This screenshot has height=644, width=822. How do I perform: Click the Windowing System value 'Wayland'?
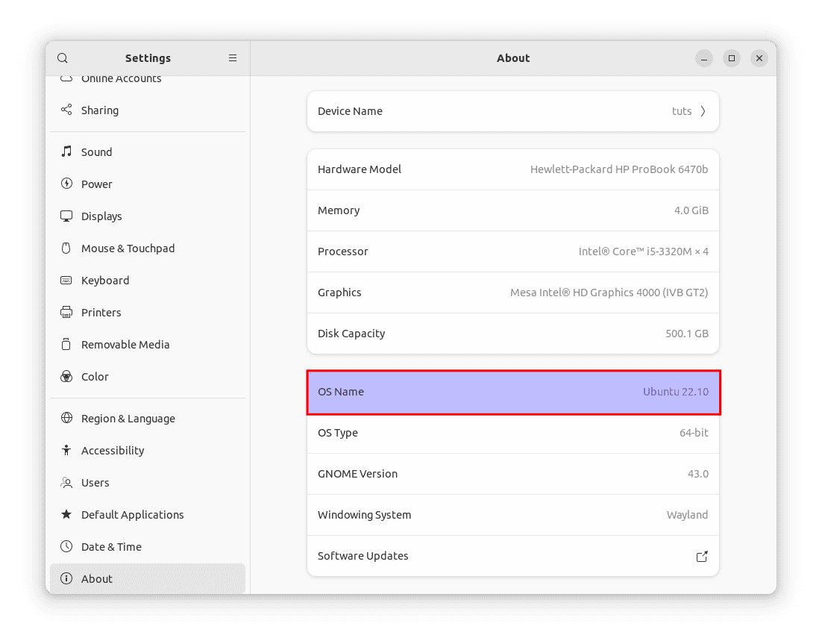(687, 515)
